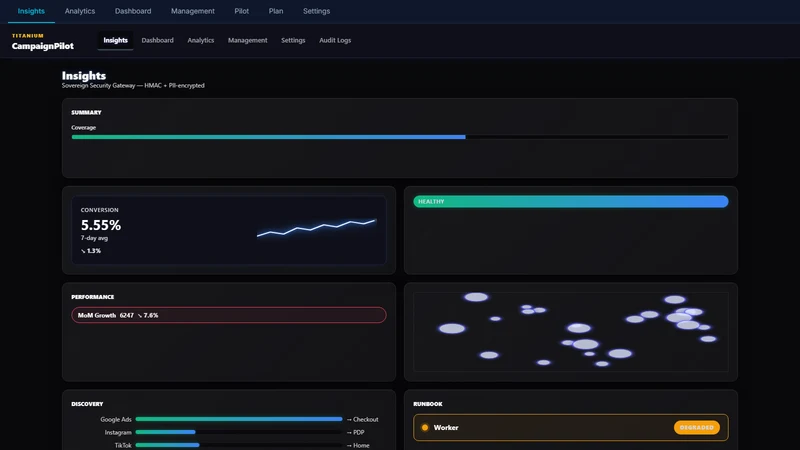Click the DISCOVERY section heading
800x450 pixels.
[87, 404]
